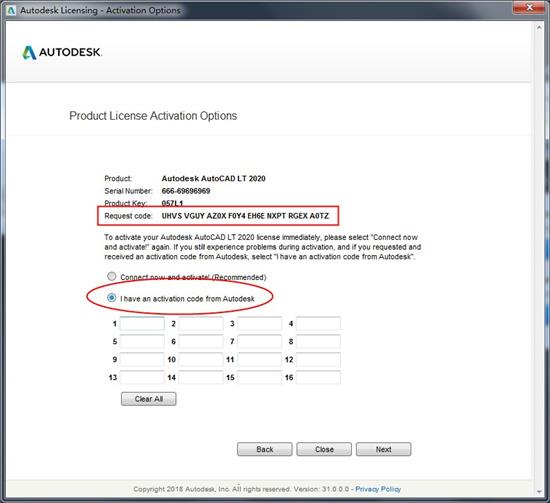This screenshot has height=503, width=550.
Task: Click activation code field 15
Action: tap(259, 377)
